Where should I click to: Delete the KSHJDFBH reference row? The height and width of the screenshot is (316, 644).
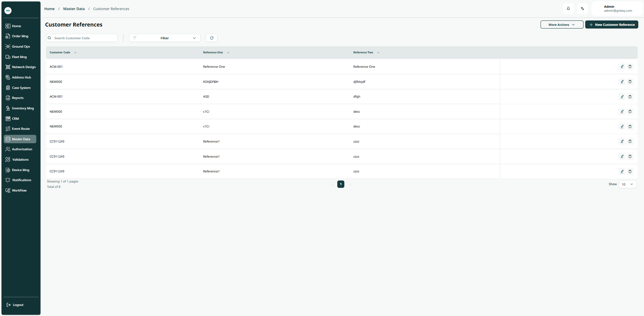pos(630,82)
